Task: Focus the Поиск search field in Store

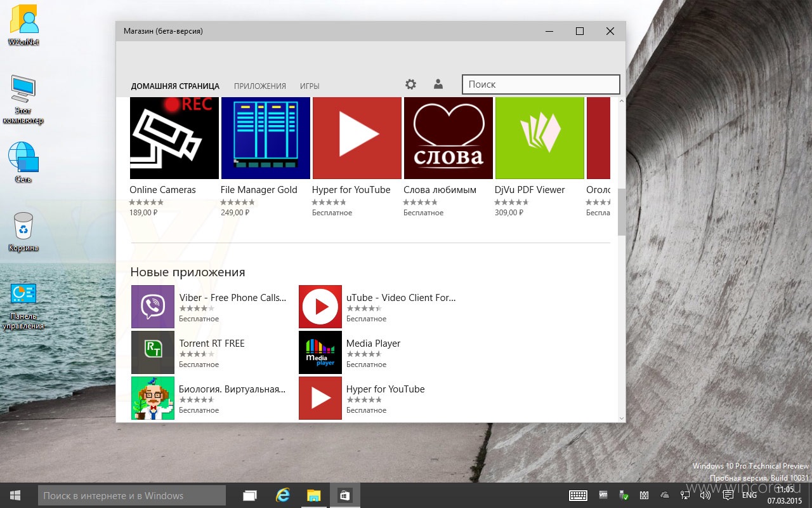Action: [540, 84]
